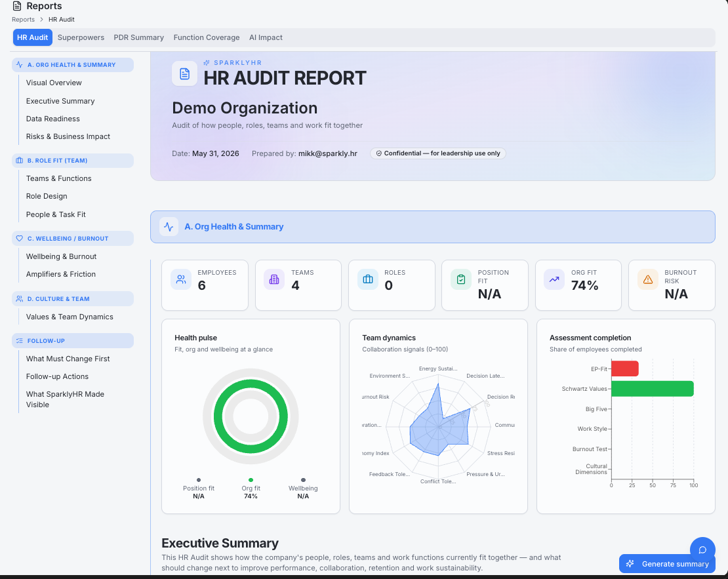728x579 pixels.
Task: Click the Position fit N/A legend under donut
Action: point(199,489)
